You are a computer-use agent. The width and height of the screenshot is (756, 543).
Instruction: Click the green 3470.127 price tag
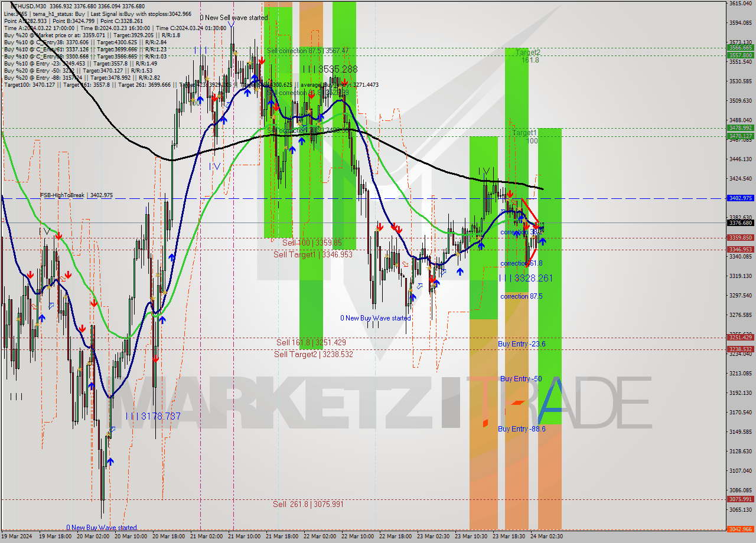740,136
